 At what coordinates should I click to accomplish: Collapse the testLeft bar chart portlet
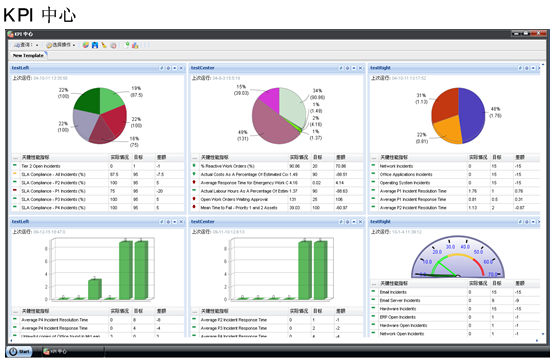click(175, 222)
